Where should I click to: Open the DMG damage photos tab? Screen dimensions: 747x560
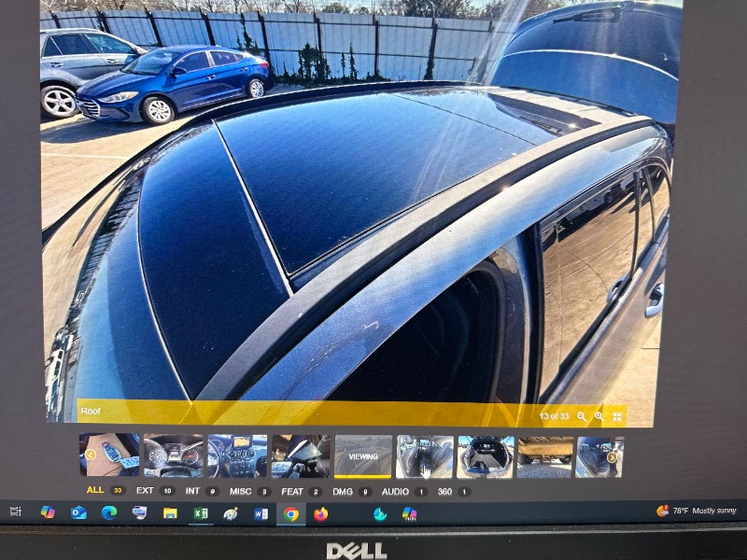(x=344, y=490)
